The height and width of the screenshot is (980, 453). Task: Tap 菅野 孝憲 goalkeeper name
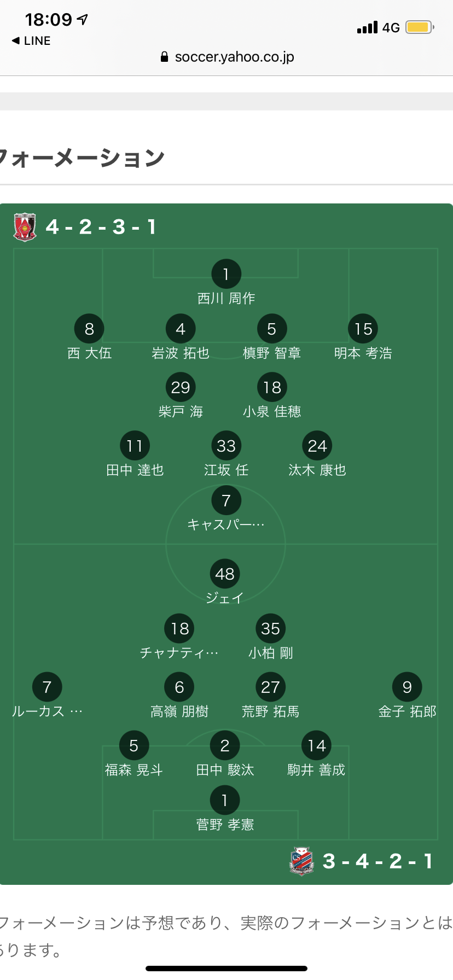coord(225,825)
